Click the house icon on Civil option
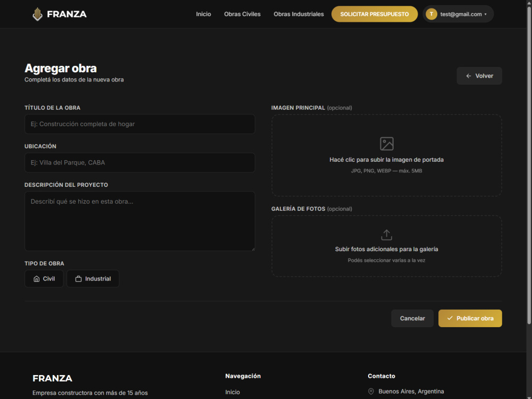 (x=37, y=279)
